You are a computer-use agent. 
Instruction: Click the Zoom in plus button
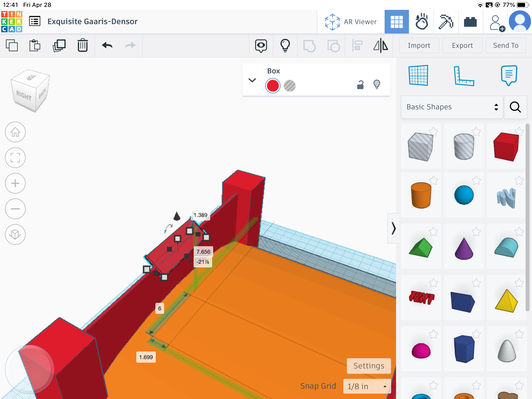coord(15,183)
